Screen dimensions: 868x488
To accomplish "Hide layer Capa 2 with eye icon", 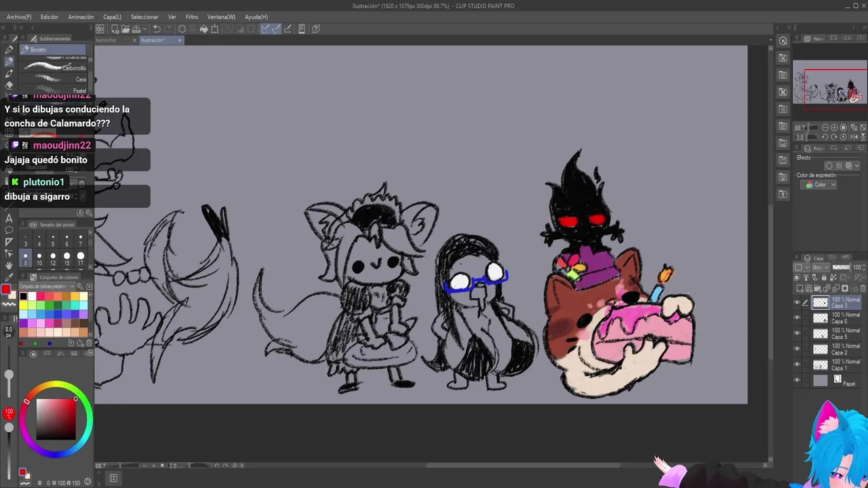I will click(797, 349).
